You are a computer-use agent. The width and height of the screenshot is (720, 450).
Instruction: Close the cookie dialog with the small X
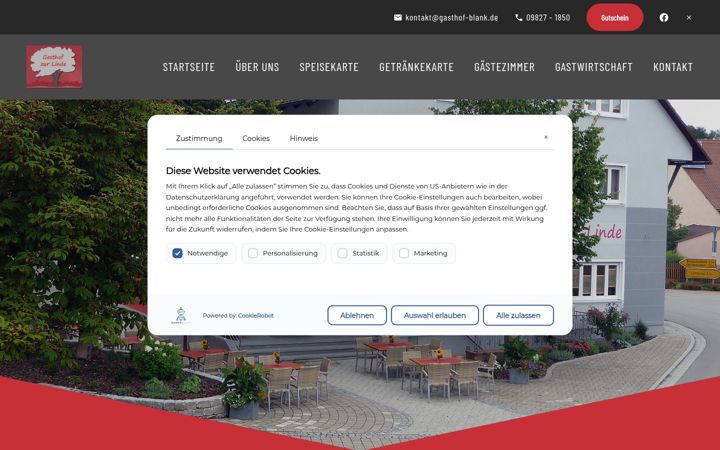(x=546, y=137)
